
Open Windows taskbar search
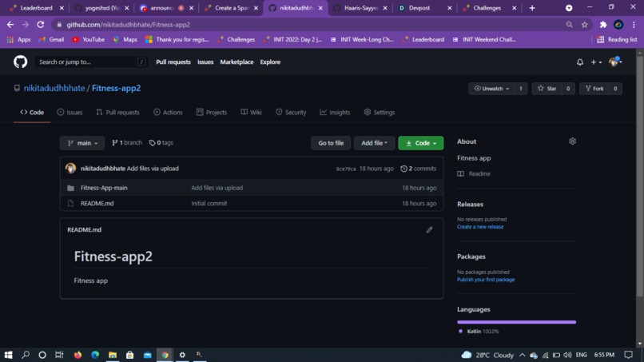point(26,355)
